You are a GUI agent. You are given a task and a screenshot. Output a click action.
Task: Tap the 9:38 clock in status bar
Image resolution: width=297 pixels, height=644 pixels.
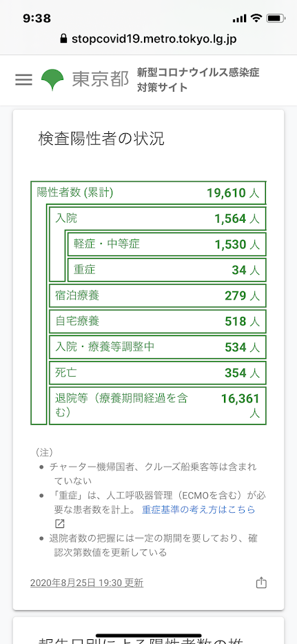pos(37,19)
